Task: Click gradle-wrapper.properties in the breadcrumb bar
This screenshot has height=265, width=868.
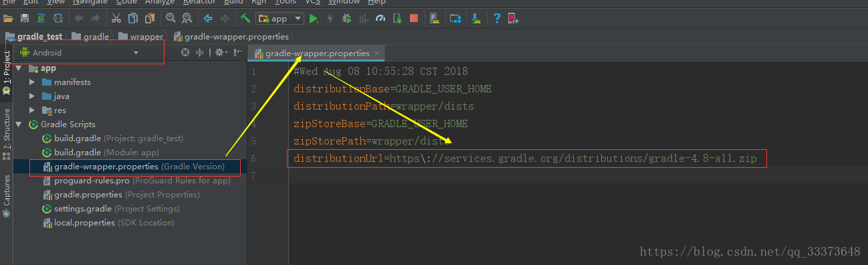Action: [231, 37]
